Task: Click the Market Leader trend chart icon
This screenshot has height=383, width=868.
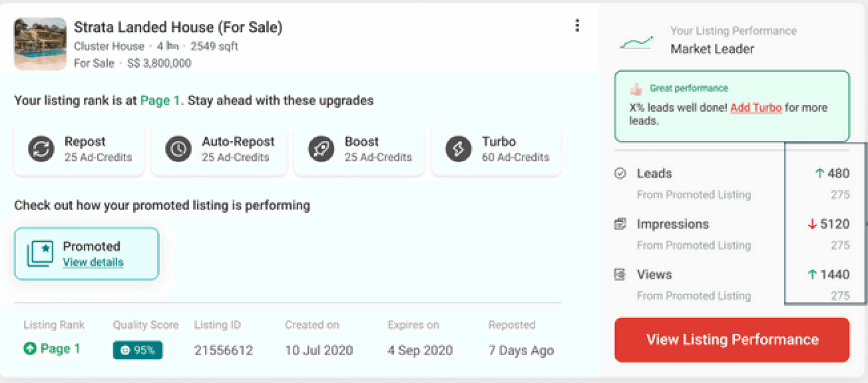Action: tap(636, 43)
